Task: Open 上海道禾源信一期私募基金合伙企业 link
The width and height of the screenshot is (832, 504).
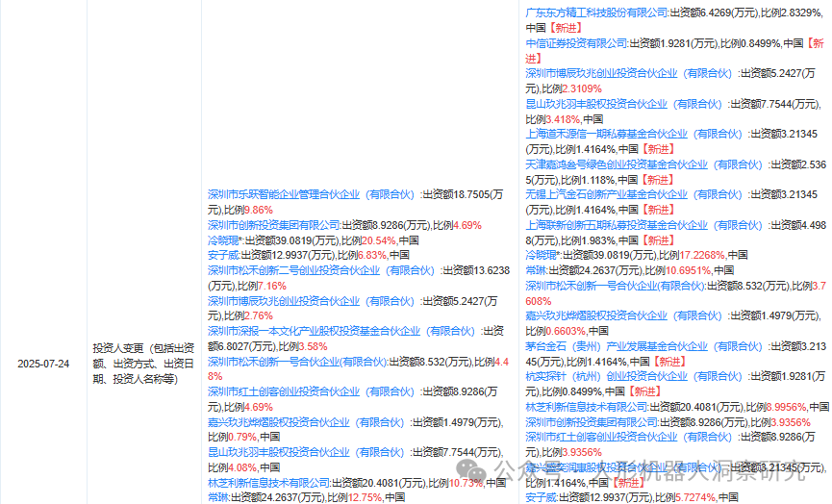Action: click(x=634, y=134)
